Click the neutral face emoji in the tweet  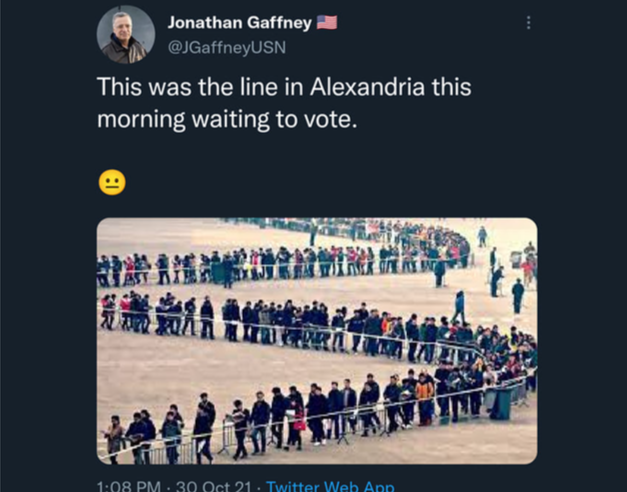pos(112,182)
